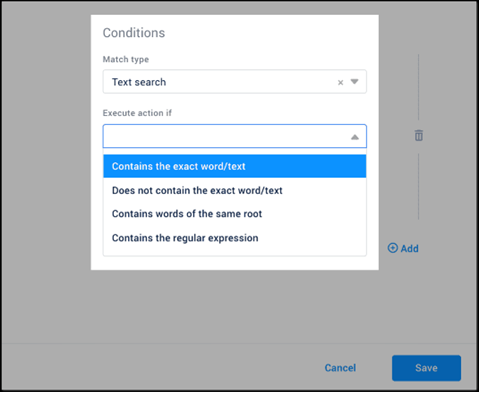Click the vertical connector line above the trash icon
The image size is (479, 393).
coord(419,87)
